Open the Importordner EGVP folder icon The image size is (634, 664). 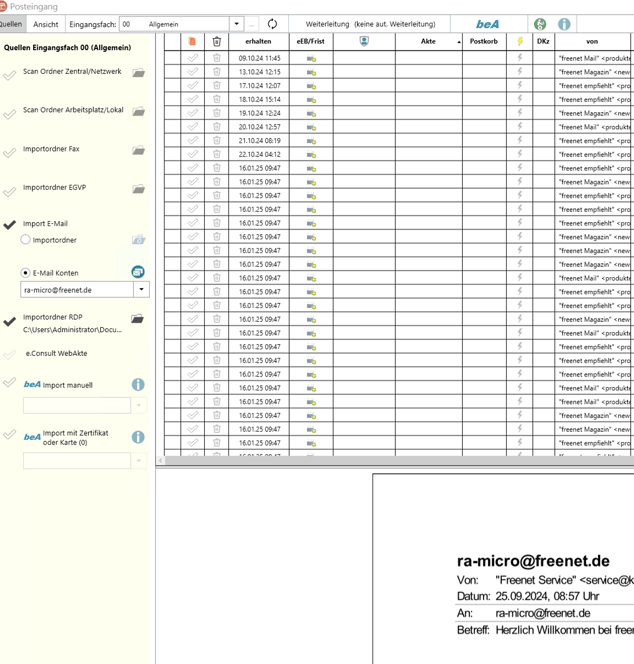pyautogui.click(x=138, y=189)
